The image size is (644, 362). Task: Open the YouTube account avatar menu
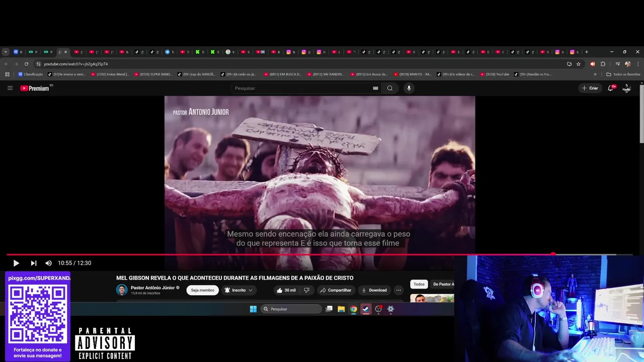627,88
